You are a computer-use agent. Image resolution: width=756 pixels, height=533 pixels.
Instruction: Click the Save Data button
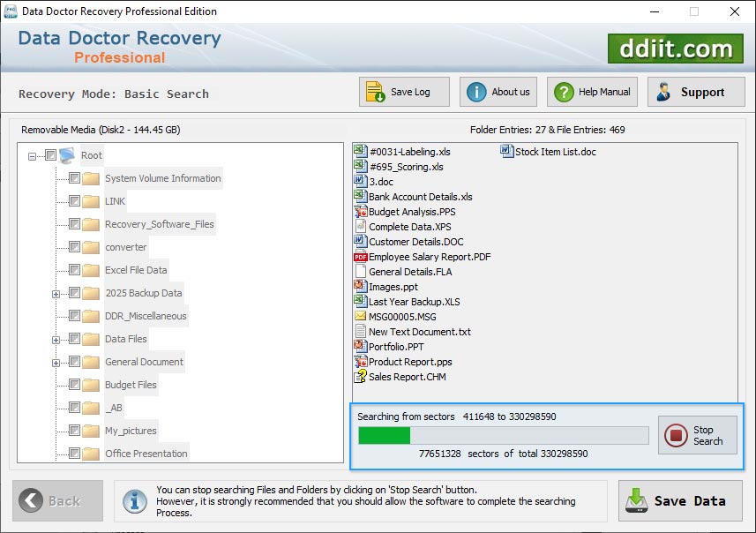pos(679,500)
